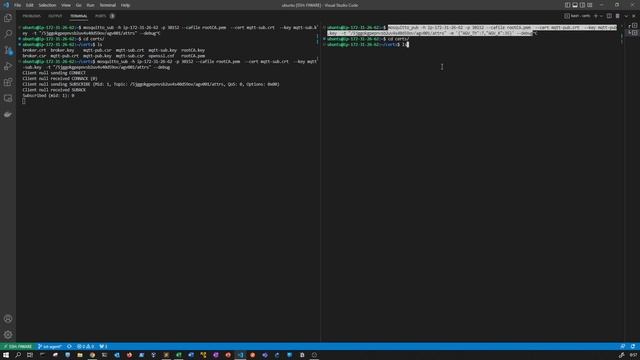This screenshot has height=360, width=640.
Task: Open the Help menu
Action: coord(125,5)
